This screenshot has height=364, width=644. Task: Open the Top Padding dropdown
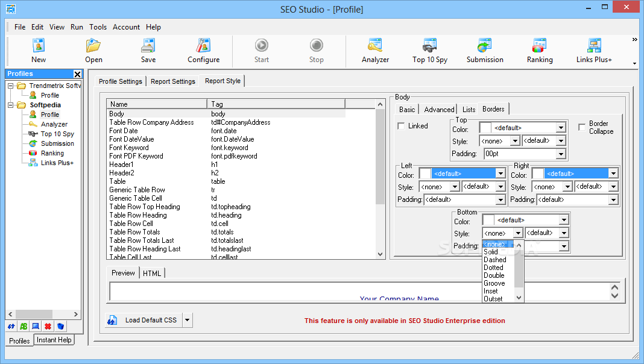pos(561,154)
